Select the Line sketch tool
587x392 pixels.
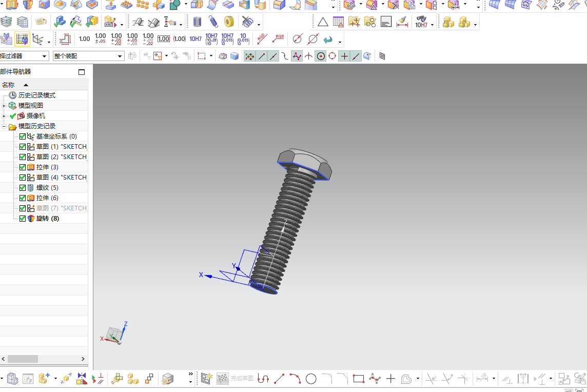click(279, 379)
